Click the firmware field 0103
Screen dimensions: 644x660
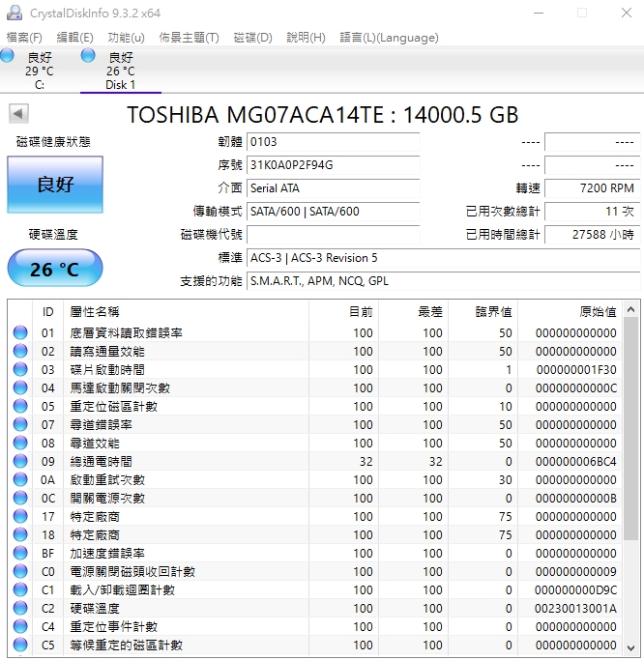(334, 142)
